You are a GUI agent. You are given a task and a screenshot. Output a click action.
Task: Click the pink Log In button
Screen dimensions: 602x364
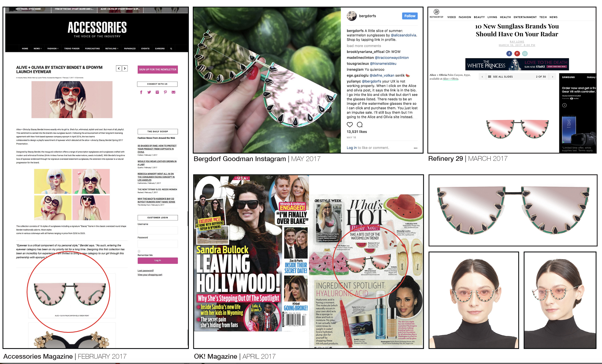158,260
